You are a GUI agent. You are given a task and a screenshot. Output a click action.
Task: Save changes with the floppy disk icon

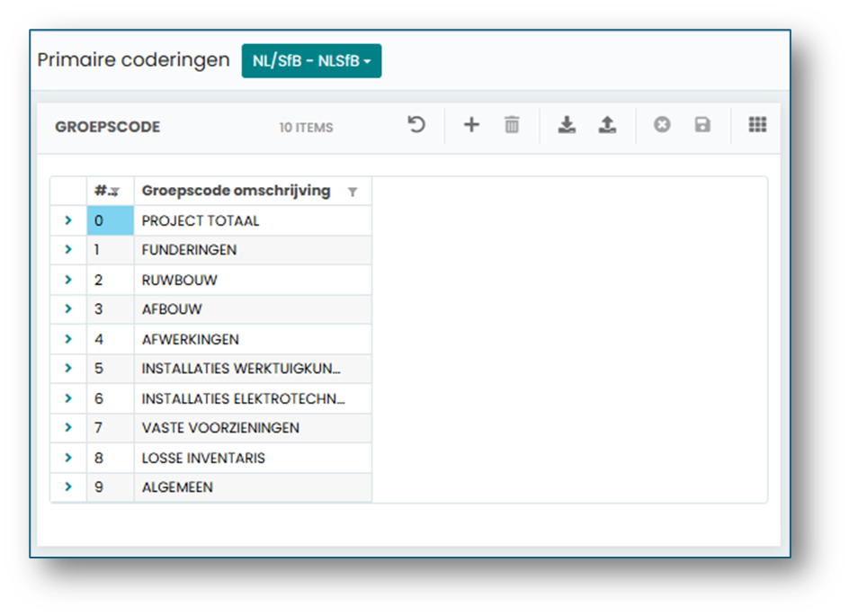(702, 125)
